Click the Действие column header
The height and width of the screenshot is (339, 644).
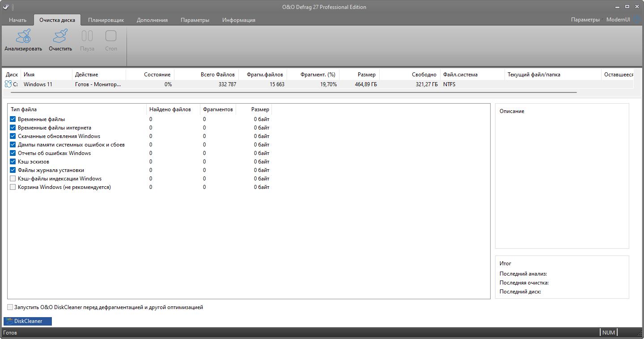coord(99,75)
